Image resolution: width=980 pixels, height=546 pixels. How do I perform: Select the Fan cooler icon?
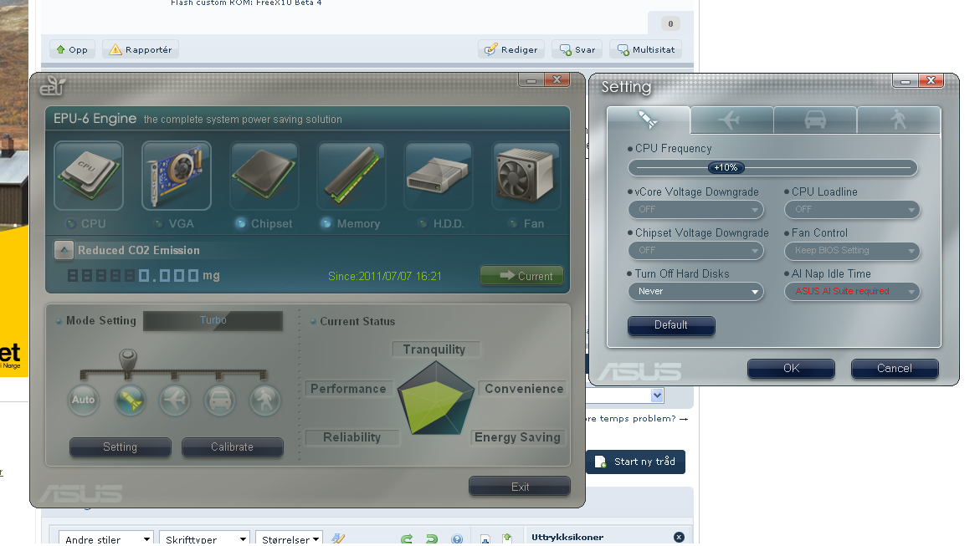point(526,176)
